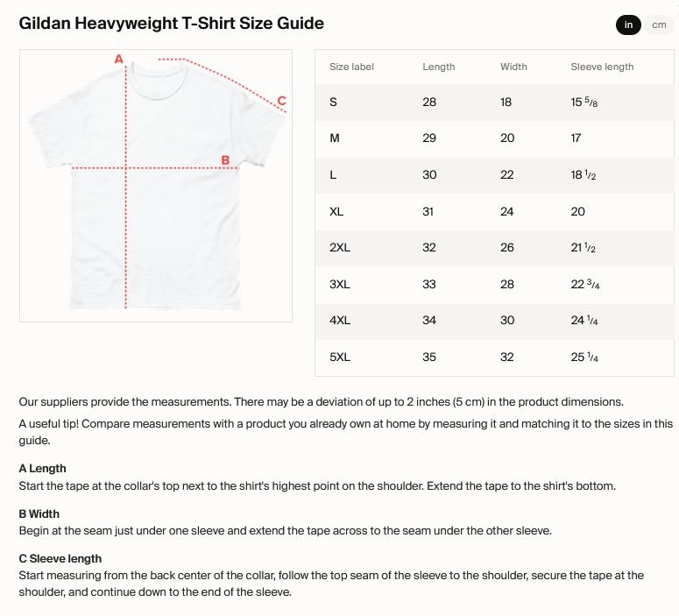Select the M size row label
The width and height of the screenshot is (679, 616).
tap(334, 138)
